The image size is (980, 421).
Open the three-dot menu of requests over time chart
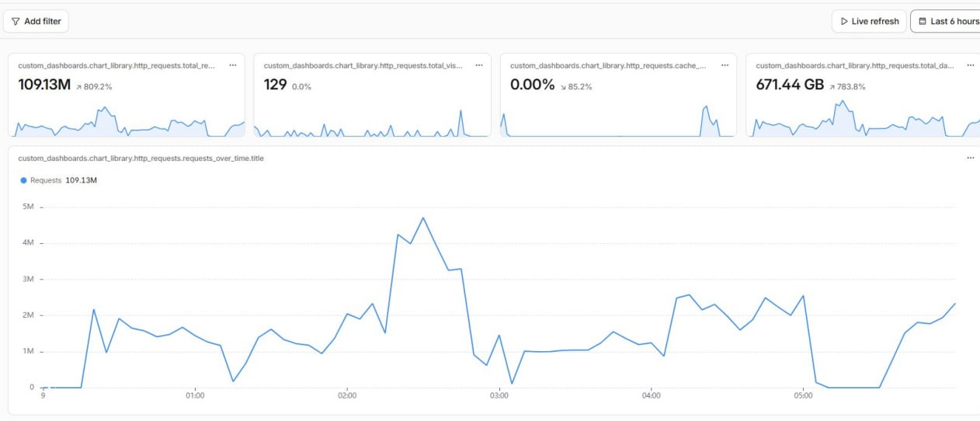coord(970,158)
